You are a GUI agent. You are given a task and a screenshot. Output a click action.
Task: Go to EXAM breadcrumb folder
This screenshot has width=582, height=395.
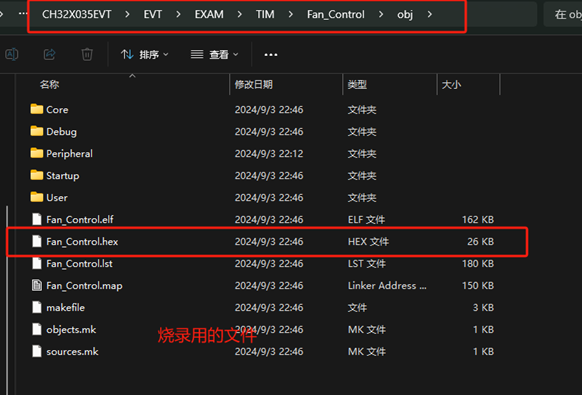(209, 14)
